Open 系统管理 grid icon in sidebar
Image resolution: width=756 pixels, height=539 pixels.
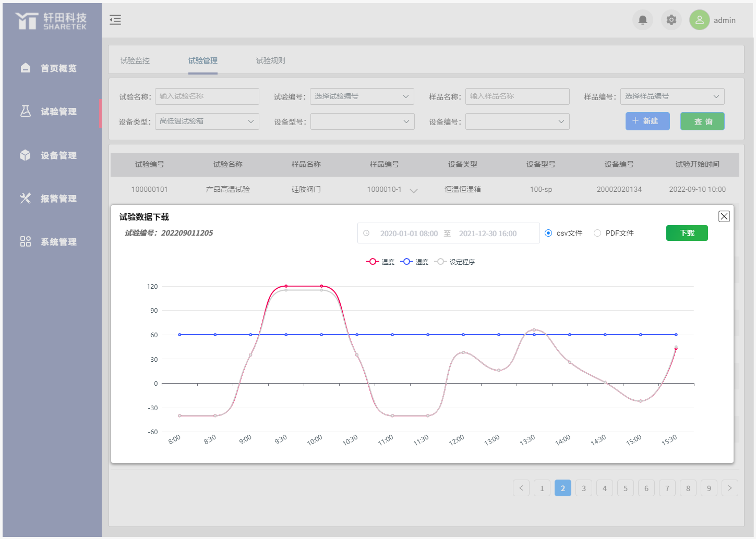tap(26, 242)
